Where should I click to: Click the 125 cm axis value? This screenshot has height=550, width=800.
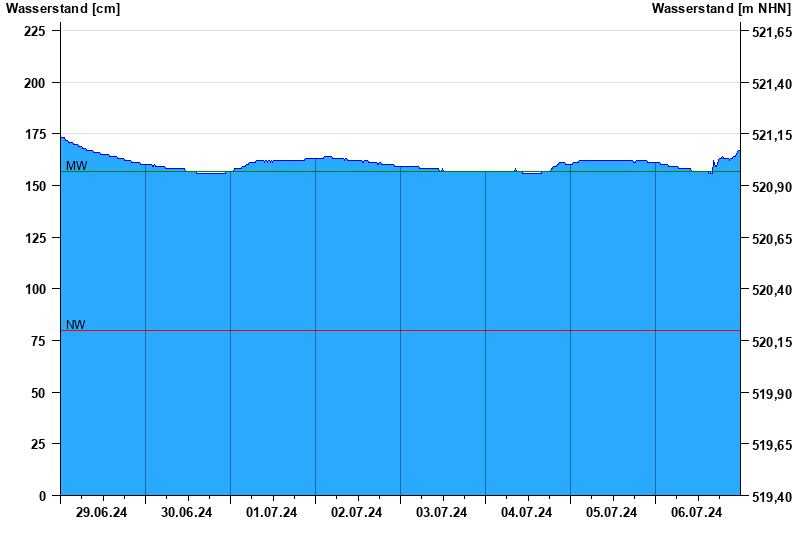click(35, 238)
